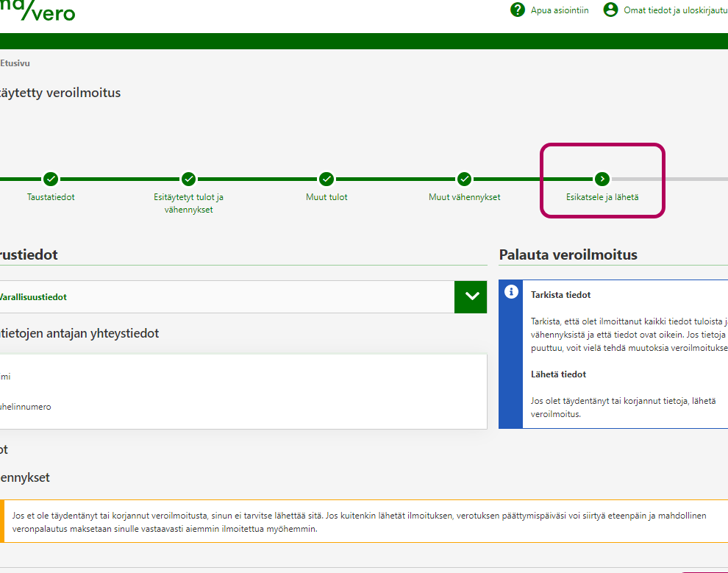Click the Taustatiedot step checkmark circle
Viewport: 728px width, 573px height.
[x=51, y=179]
